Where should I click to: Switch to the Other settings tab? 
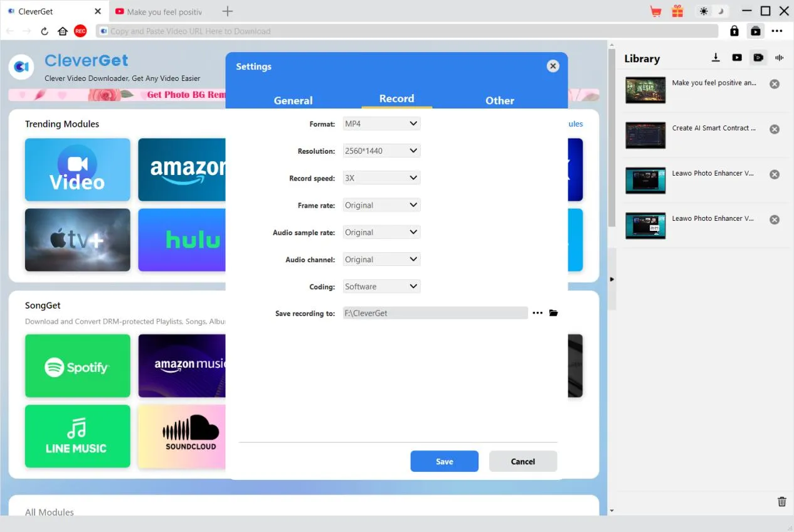coord(500,100)
